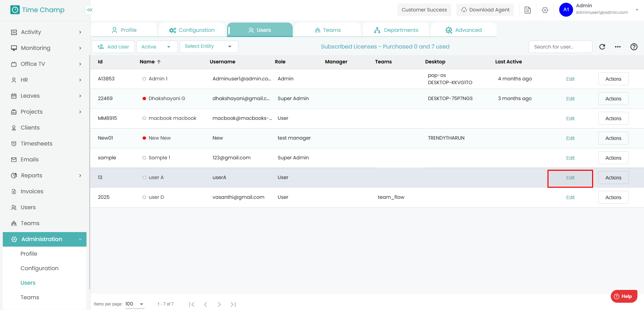Open the settings gear icon in header

pos(545,10)
